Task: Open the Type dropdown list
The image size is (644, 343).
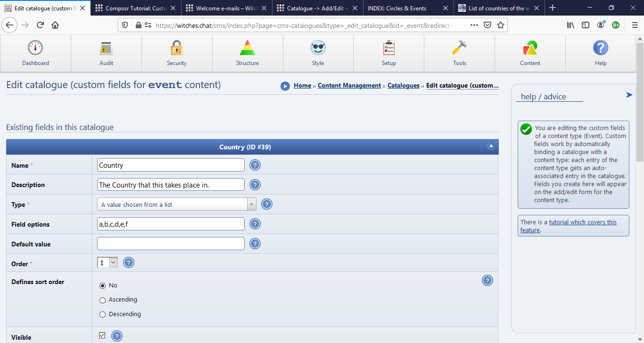Action: click(x=177, y=204)
